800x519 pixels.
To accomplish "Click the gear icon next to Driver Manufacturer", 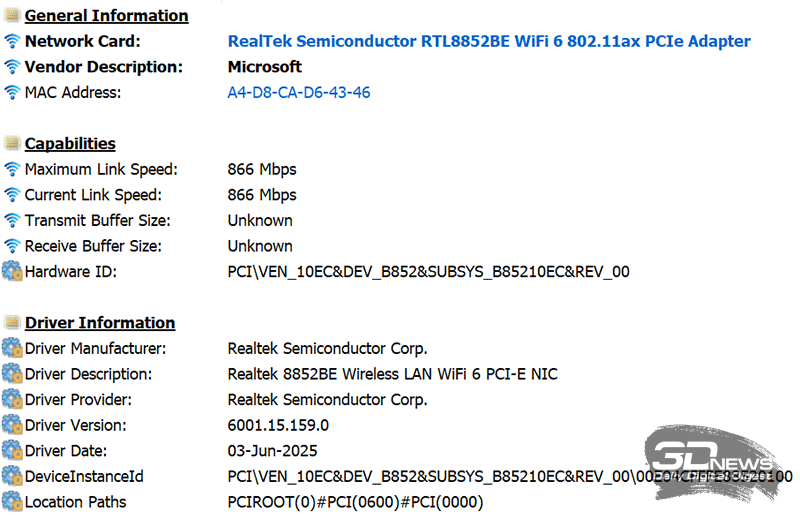I will pos(12,349).
